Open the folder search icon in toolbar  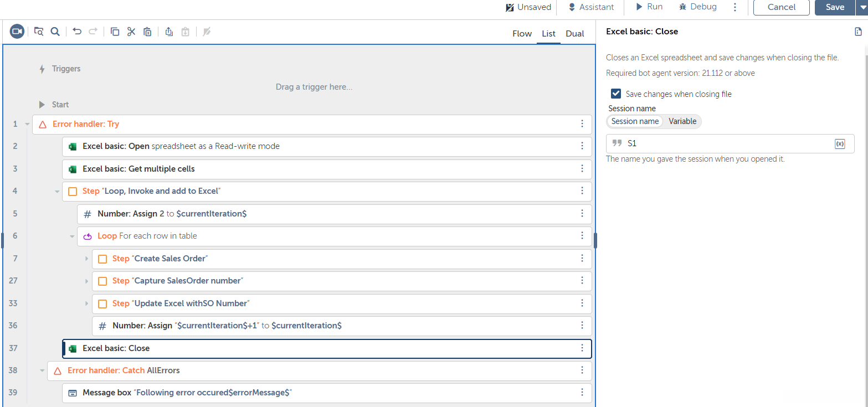(x=39, y=32)
